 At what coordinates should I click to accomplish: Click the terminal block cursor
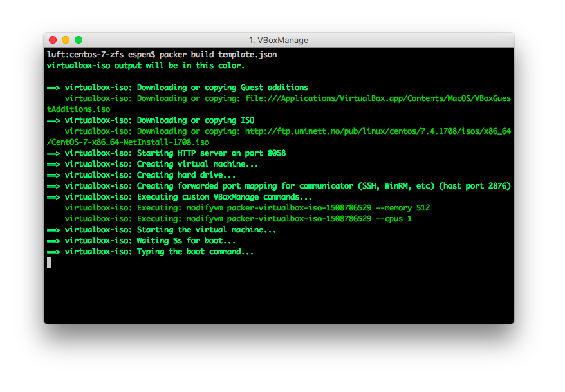[50, 262]
